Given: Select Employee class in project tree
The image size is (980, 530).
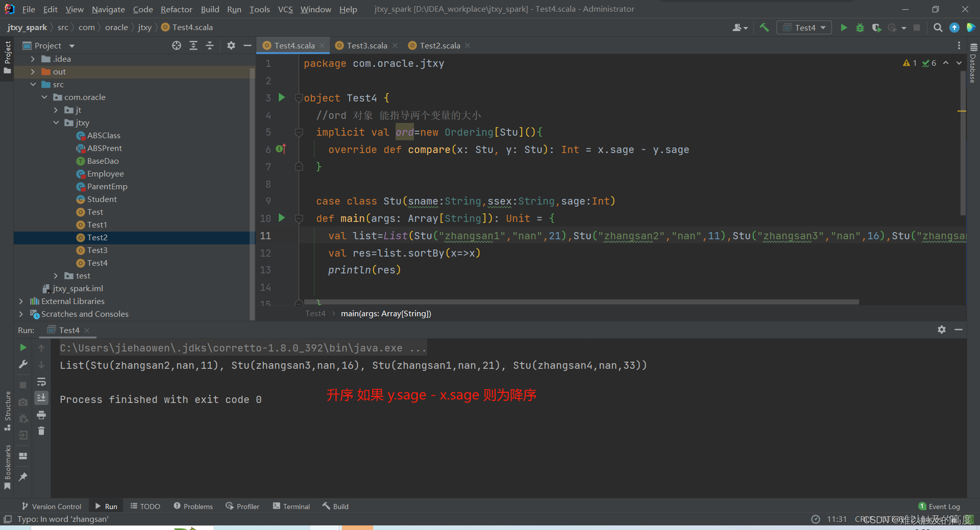Looking at the screenshot, I should pyautogui.click(x=105, y=174).
